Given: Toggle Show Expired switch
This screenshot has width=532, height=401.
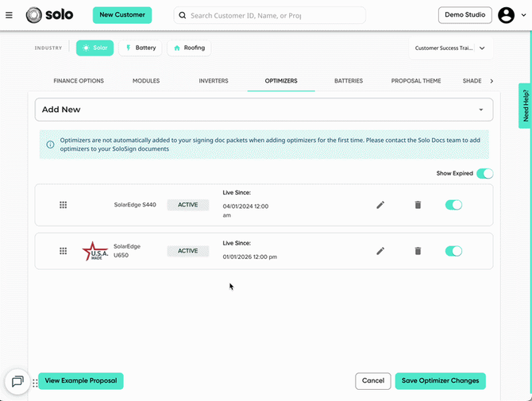Looking at the screenshot, I should coord(484,173).
